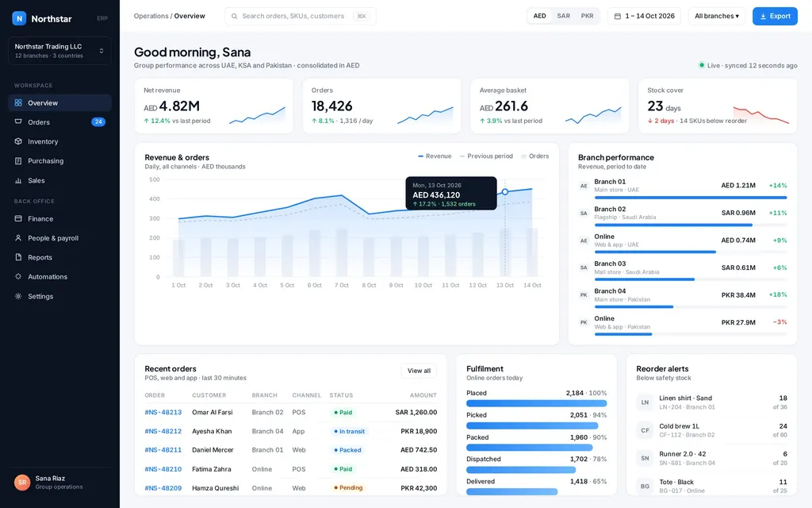Go to Reports in the sidebar
812x508 pixels.
59,257
